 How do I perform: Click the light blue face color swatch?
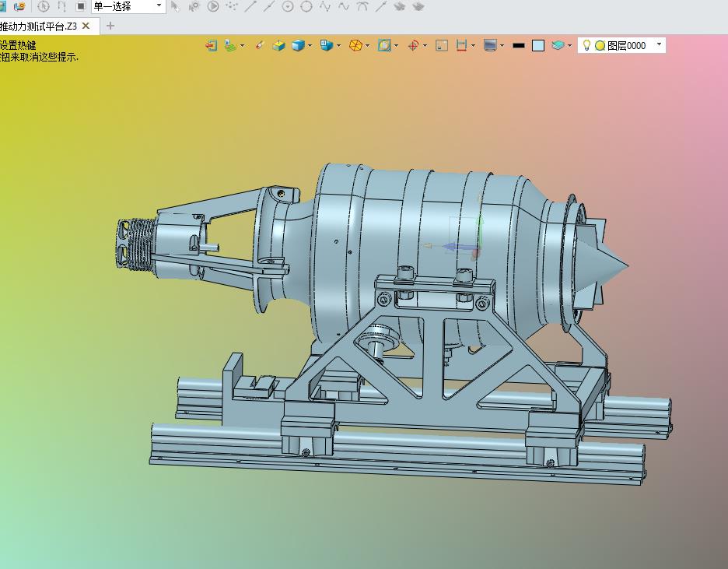pyautogui.click(x=538, y=46)
